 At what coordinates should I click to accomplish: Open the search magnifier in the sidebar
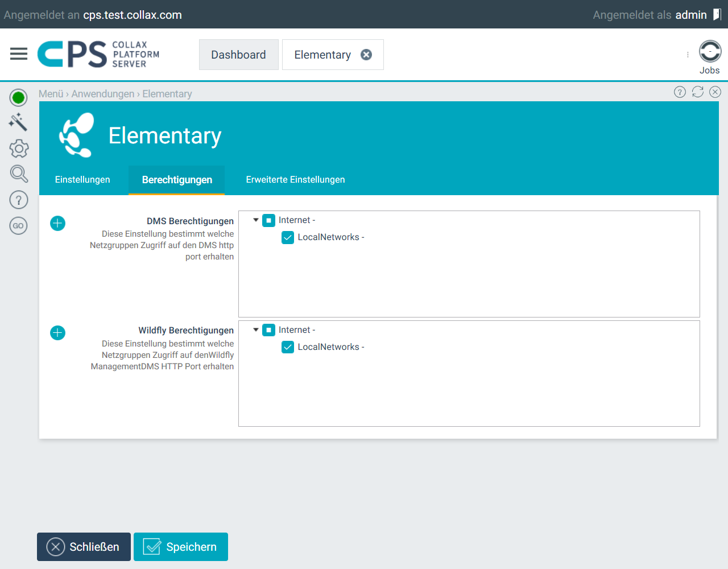[19, 174]
